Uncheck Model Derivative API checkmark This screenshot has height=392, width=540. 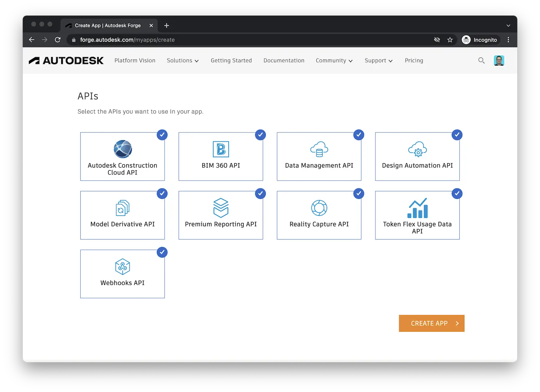click(162, 193)
